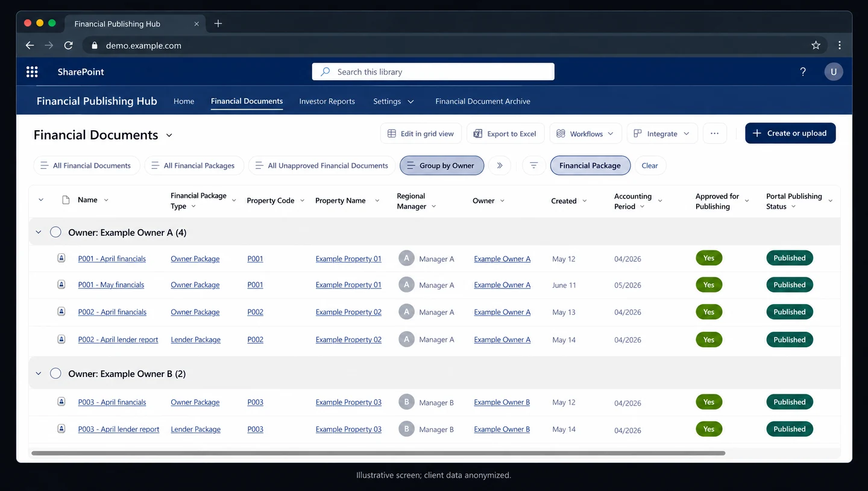Click the file type column header icon
868x491 pixels.
(66, 200)
